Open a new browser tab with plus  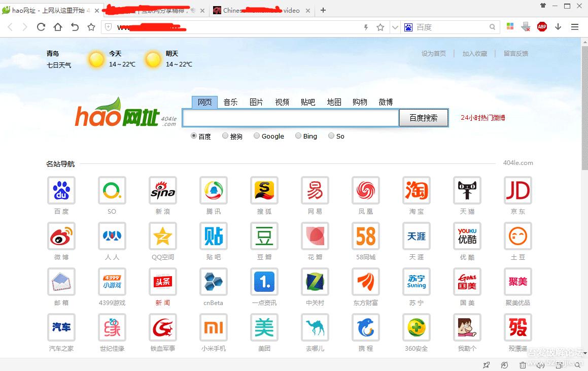(x=323, y=10)
